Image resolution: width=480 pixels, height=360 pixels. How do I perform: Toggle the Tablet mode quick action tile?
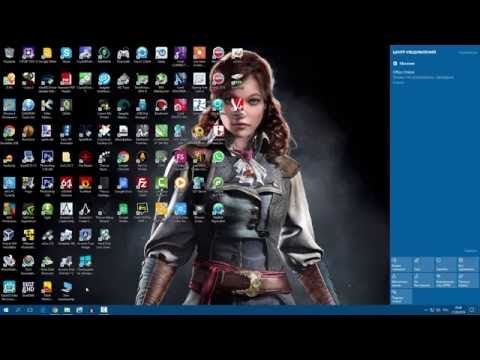pos(401,264)
